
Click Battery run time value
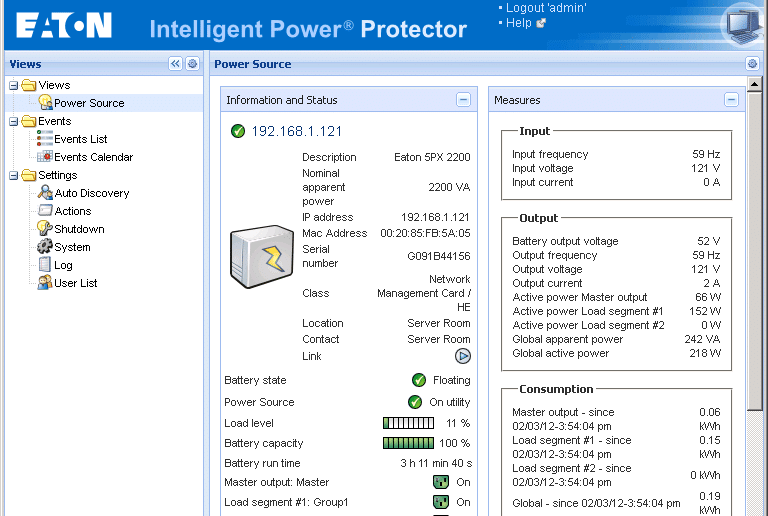[436, 463]
